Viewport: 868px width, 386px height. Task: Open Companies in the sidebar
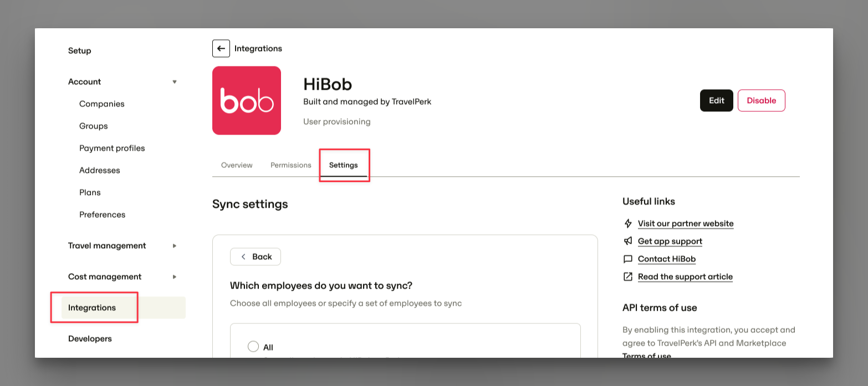tap(102, 104)
